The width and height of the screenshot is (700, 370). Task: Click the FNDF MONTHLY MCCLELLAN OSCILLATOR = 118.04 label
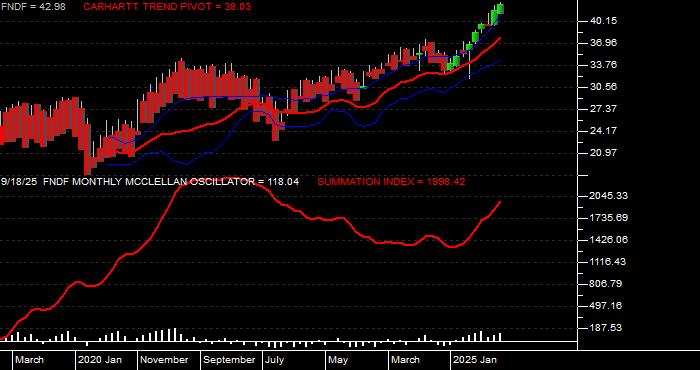[x=171, y=182]
